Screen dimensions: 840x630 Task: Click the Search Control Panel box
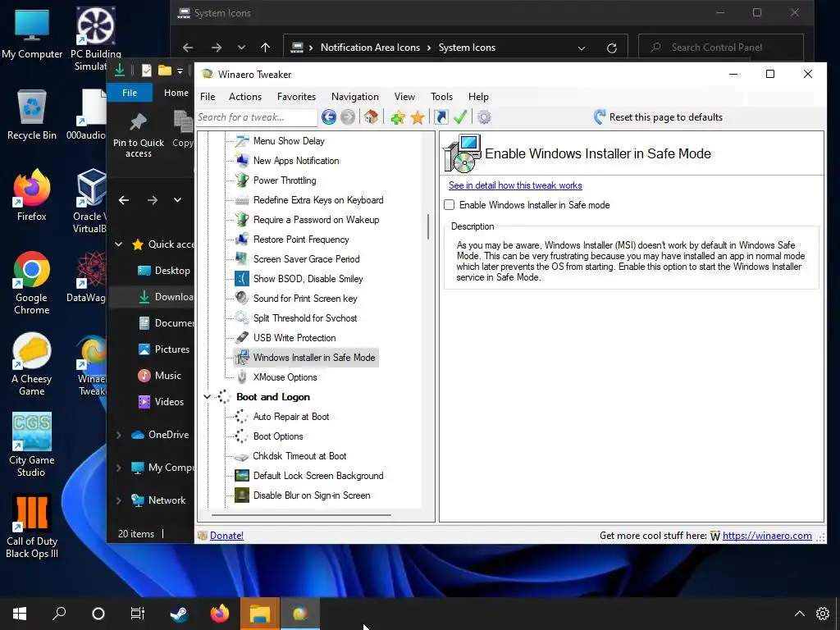(x=721, y=47)
